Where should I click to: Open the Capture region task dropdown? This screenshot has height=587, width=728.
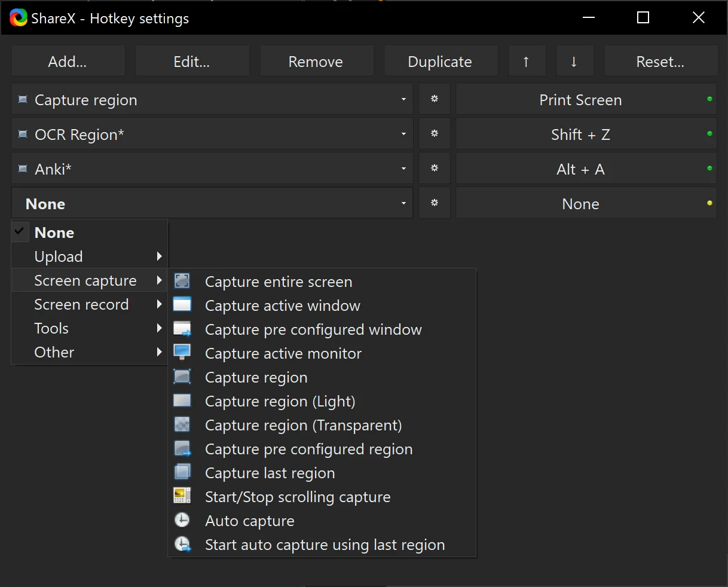click(403, 99)
